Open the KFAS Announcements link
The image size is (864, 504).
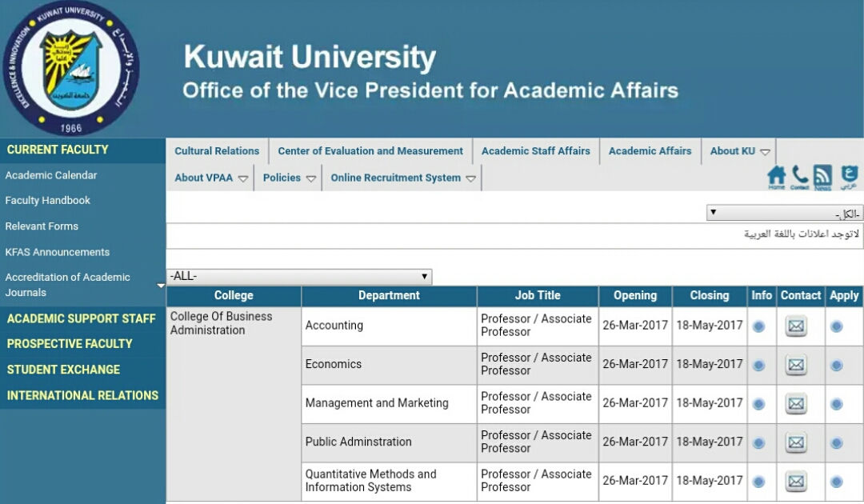(x=58, y=252)
